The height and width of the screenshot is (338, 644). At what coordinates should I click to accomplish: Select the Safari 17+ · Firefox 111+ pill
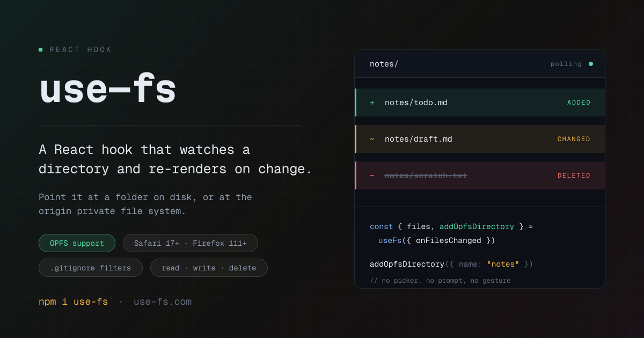click(x=191, y=243)
